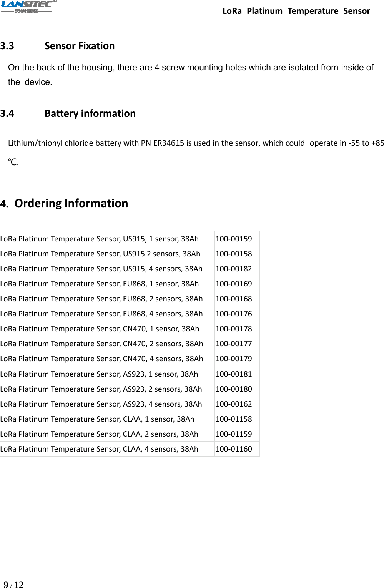This screenshot has height=588, width=384.
Task: Click the Lansitec logo in the header
Action: click(28, 7)
